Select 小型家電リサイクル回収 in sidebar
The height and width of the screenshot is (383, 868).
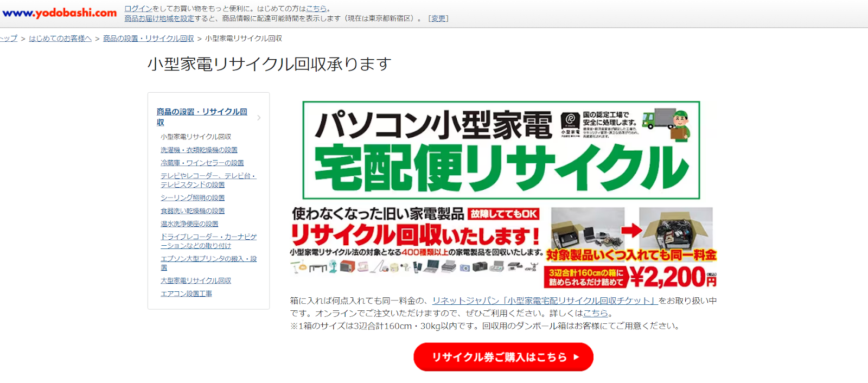(196, 137)
